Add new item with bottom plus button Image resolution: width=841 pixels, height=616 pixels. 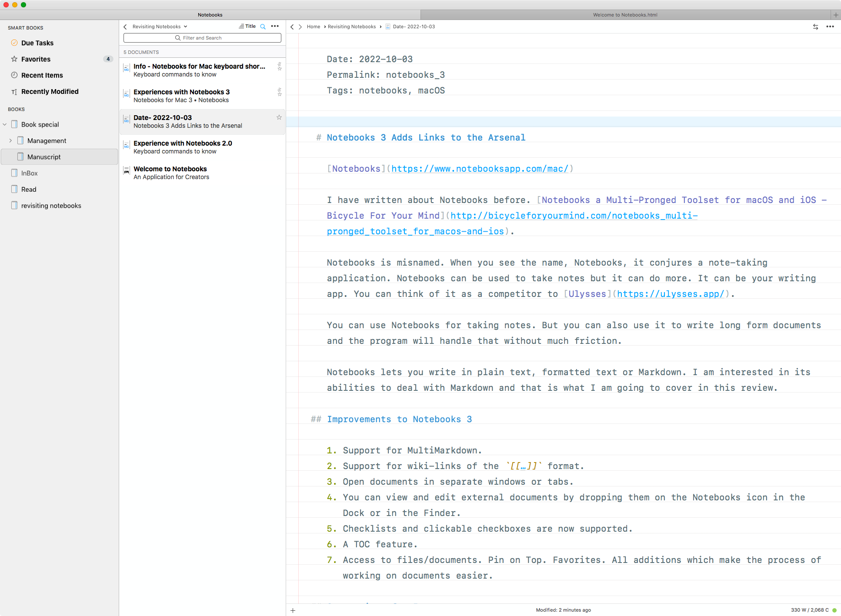click(x=293, y=610)
